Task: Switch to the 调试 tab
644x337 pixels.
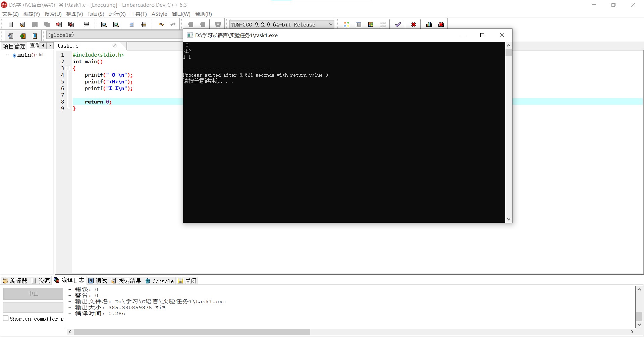Action: (98, 281)
